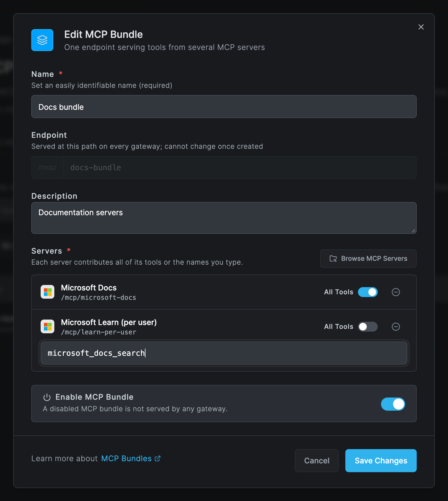Click the power icon beside Enable MCP Bundle
The width and height of the screenshot is (448, 501).
pos(47,397)
